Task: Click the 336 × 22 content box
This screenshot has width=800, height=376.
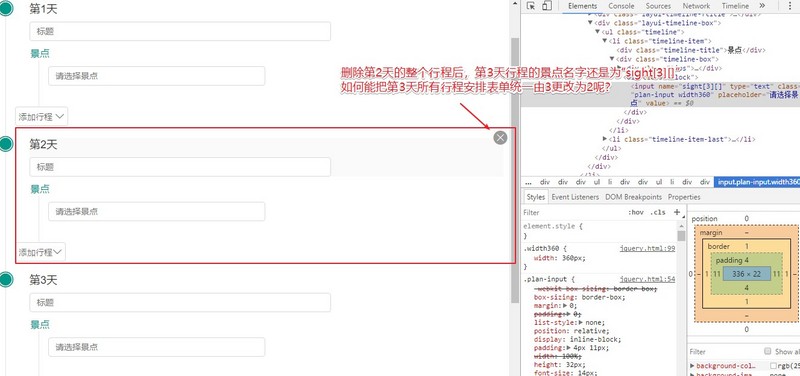Action: (746, 274)
